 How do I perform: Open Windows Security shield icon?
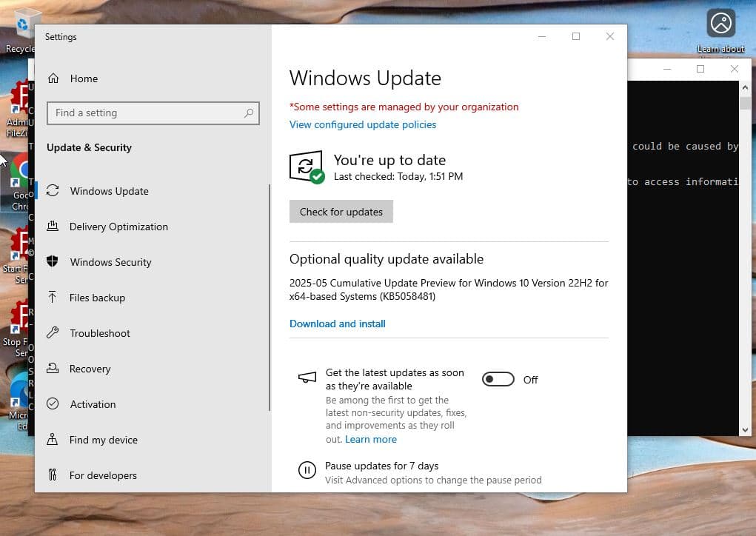point(53,262)
